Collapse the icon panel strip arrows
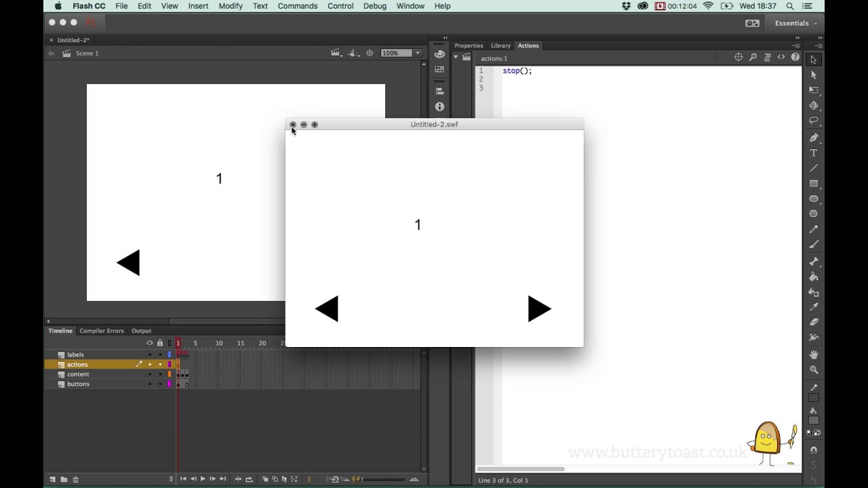 [x=445, y=38]
